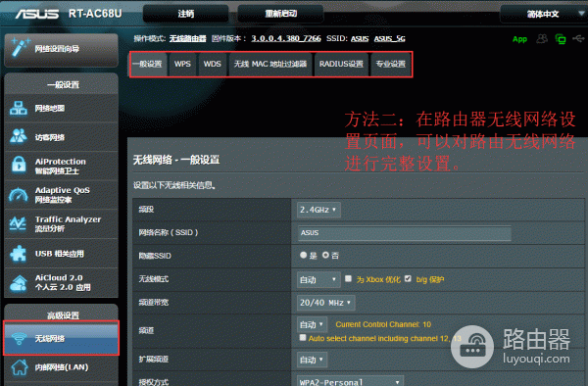Viewport: 588px width, 386px height.
Task: Switch to the WPS tab
Action: pyautogui.click(x=182, y=64)
